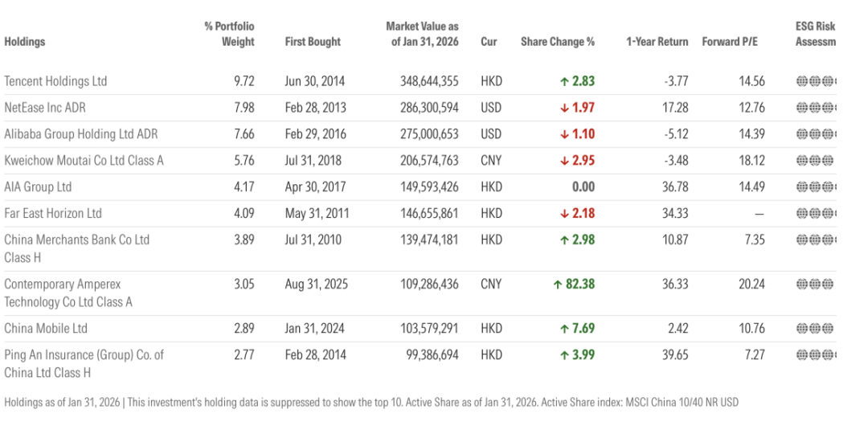
Task: Open Tencent Holdings Ltd holding link
Action: tap(55, 81)
